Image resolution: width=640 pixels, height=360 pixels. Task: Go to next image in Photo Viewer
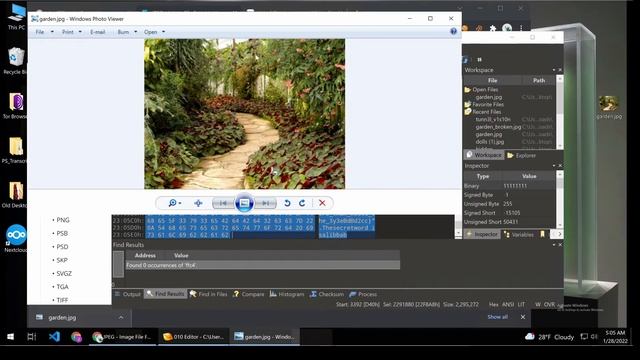point(265,203)
